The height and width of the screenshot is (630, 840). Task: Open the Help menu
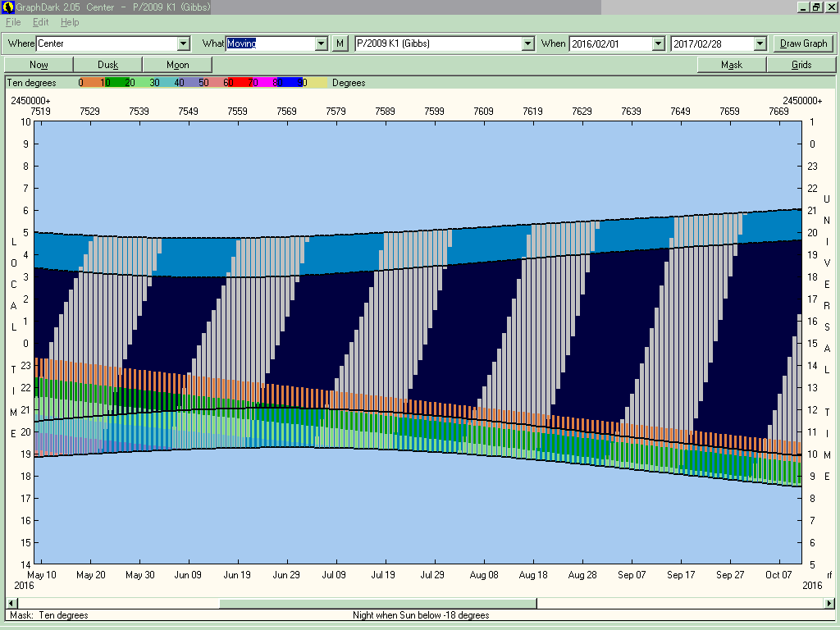pyautogui.click(x=70, y=22)
